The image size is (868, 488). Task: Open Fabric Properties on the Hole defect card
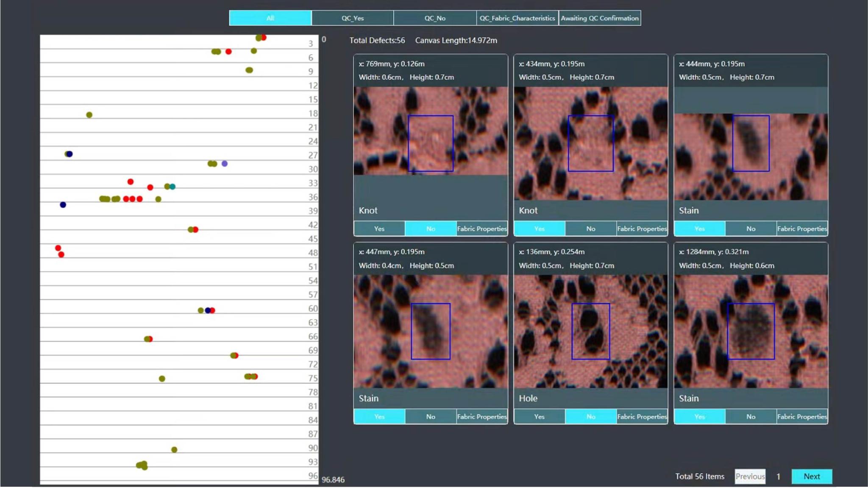pyautogui.click(x=642, y=416)
